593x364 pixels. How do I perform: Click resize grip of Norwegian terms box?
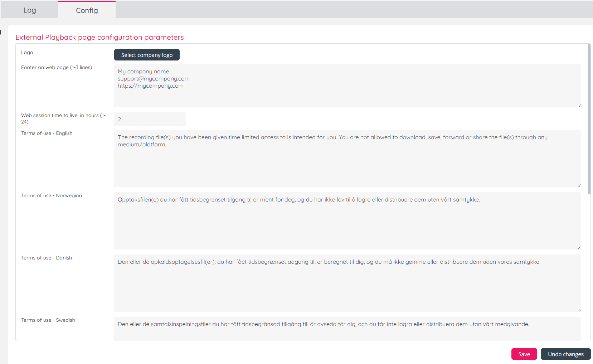579,247
